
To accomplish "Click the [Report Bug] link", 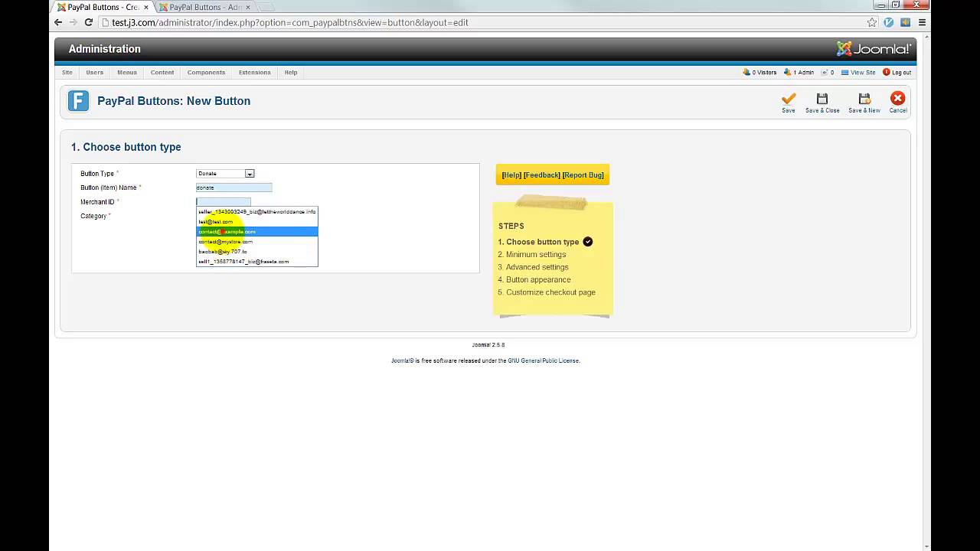I will point(583,175).
